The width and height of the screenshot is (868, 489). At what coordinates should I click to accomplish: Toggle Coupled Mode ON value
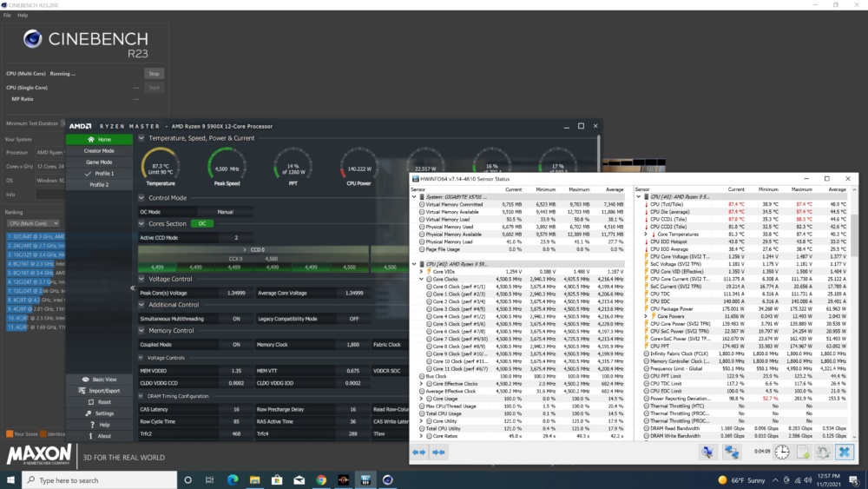click(236, 345)
